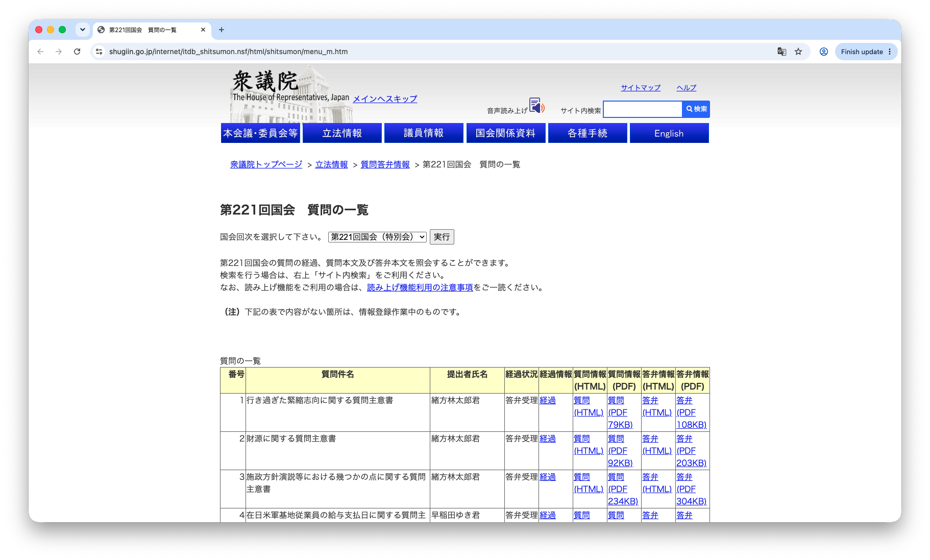Open Chrome menu three dots icon
The image size is (930, 560).
[890, 52]
